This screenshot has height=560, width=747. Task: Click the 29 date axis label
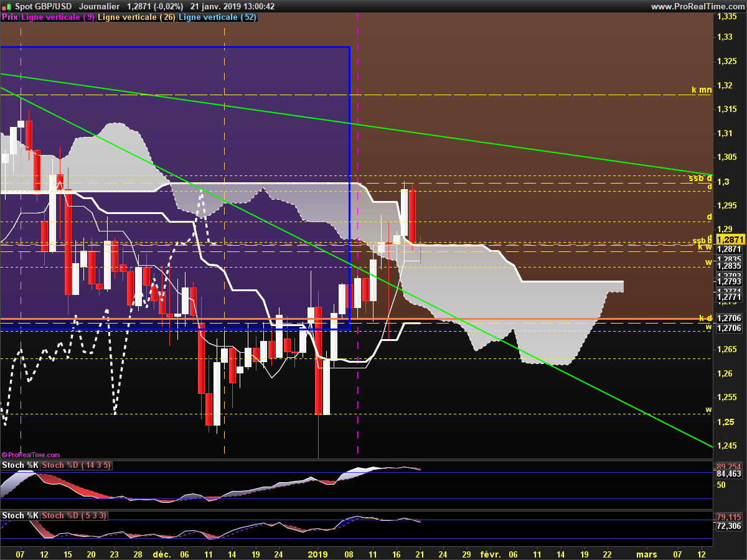pyautogui.click(x=466, y=554)
